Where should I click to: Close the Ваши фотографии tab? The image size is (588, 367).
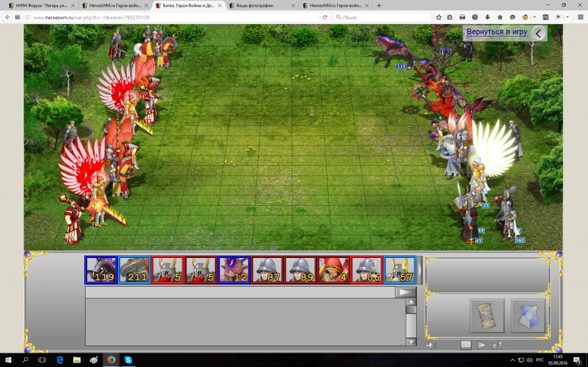click(x=293, y=6)
